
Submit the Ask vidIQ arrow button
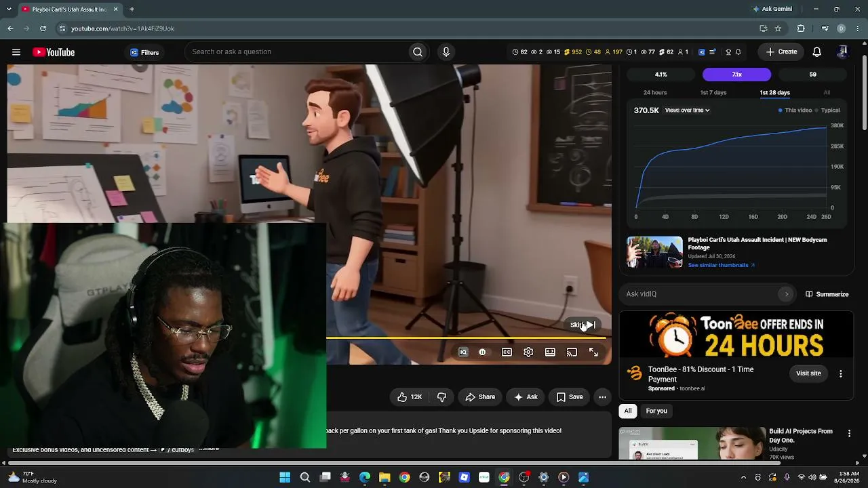[786, 294]
